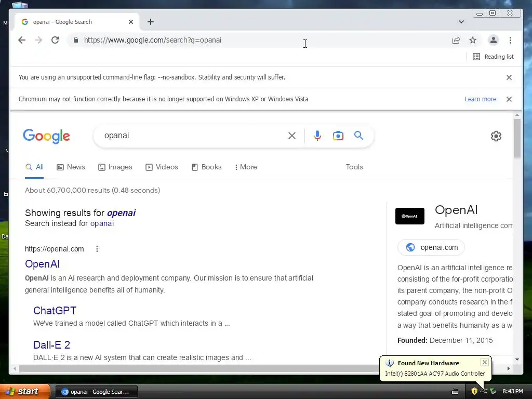Click the network connection tray icon
532x399 pixels.
[x=493, y=391]
